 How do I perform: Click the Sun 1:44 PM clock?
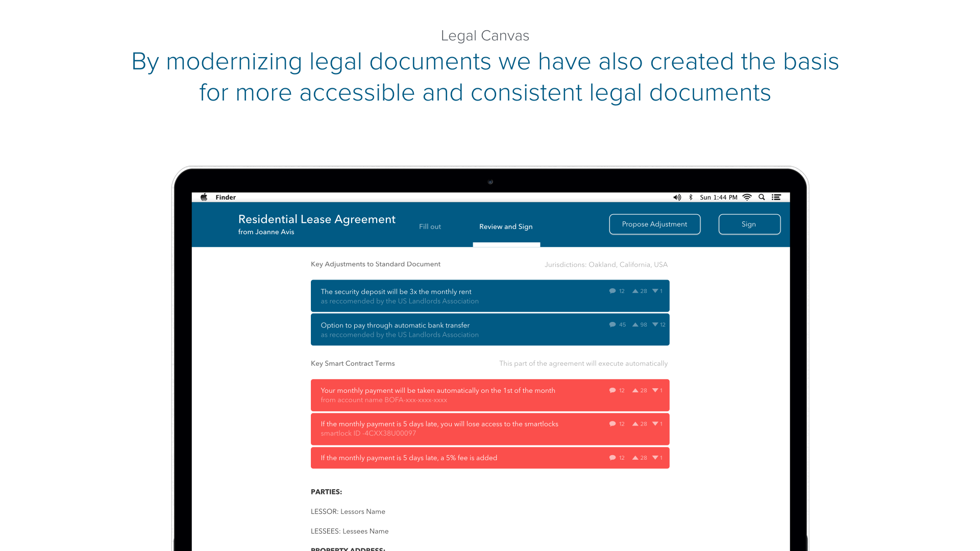719,197
